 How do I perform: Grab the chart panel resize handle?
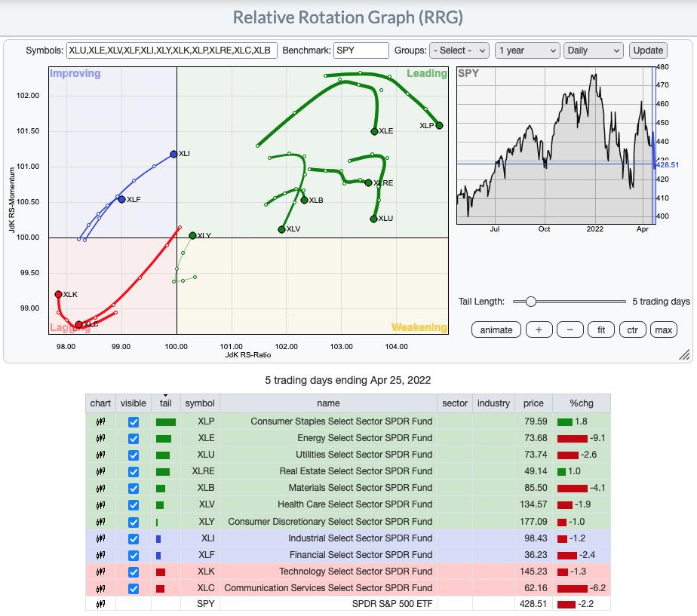(685, 354)
